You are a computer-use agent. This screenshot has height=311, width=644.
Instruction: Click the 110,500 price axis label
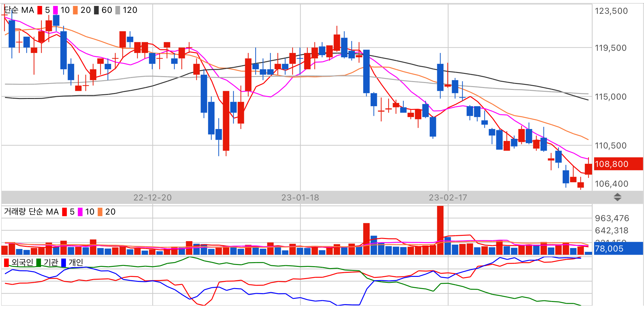611,146
